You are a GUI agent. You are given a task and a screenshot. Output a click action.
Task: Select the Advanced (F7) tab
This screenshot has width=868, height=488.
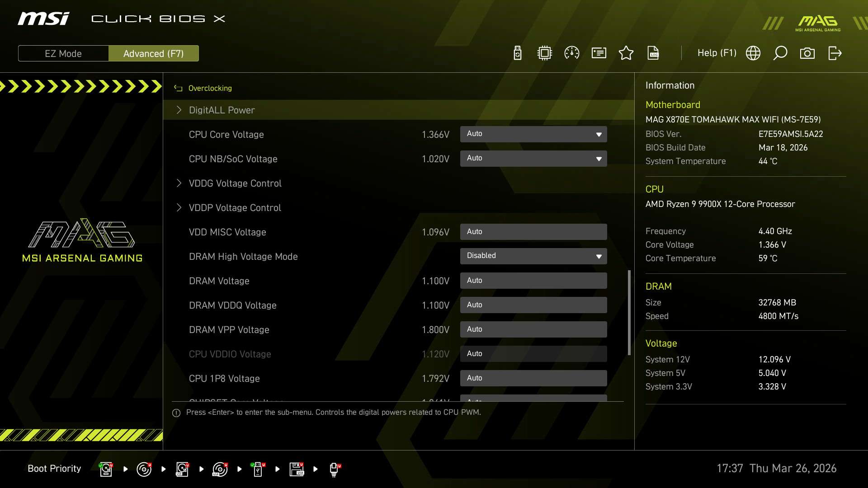[154, 53]
